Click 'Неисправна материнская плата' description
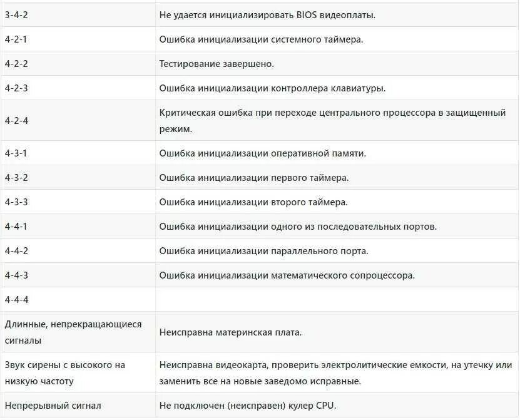Image resolution: width=520 pixels, height=420 pixels. point(230,332)
